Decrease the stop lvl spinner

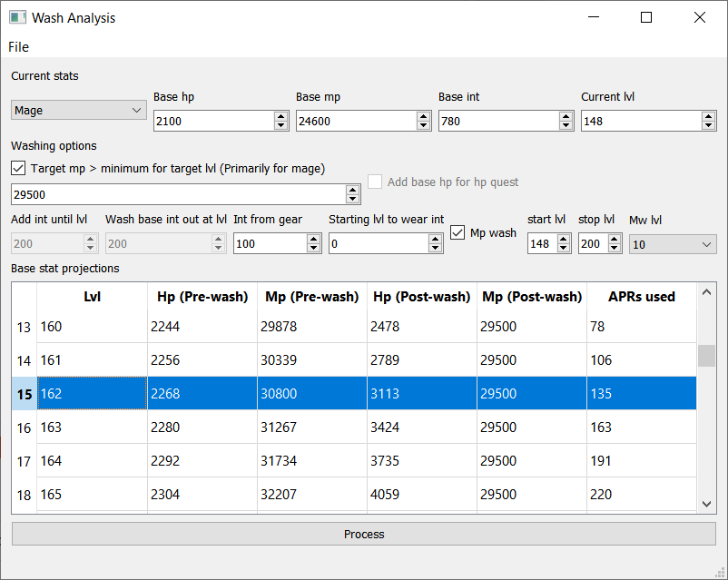[615, 248]
